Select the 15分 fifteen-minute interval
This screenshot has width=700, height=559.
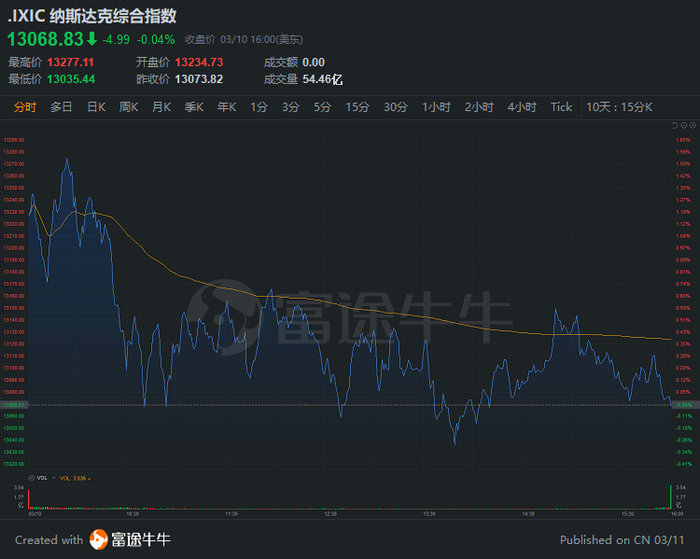point(358,107)
